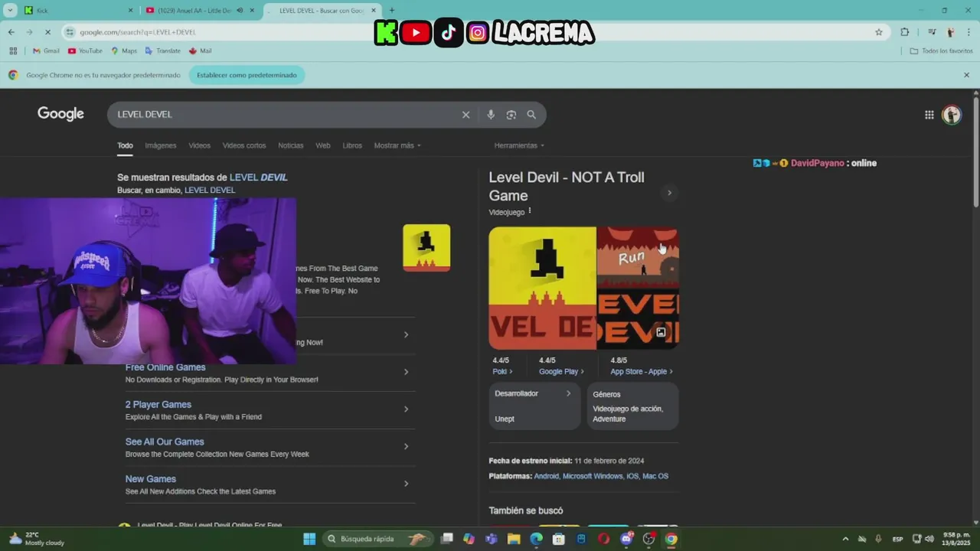Click the yellow Level Devil game thumbnail

pos(426,248)
